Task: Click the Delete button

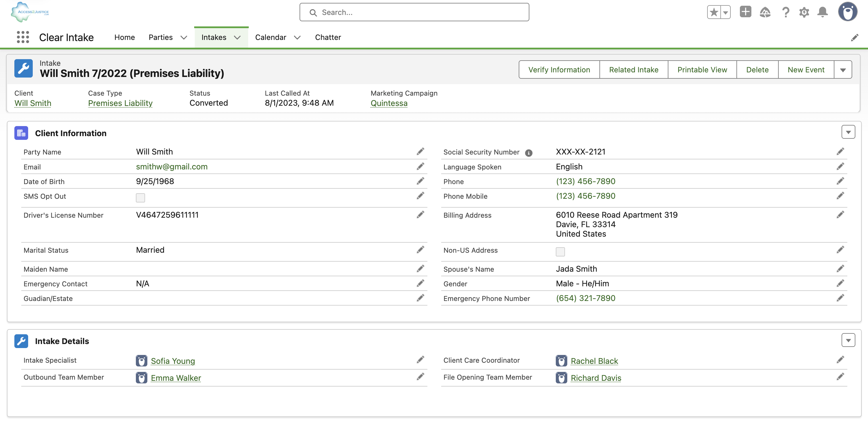Action: (757, 70)
